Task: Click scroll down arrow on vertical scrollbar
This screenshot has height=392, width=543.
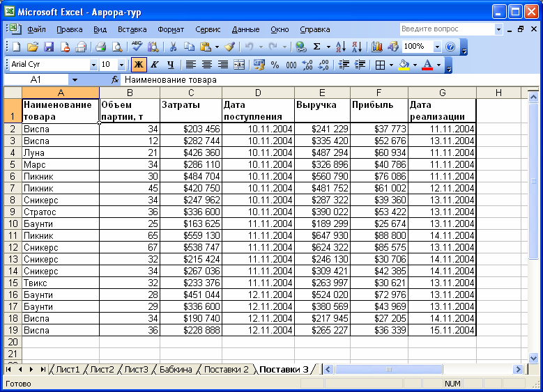Action: tap(533, 358)
